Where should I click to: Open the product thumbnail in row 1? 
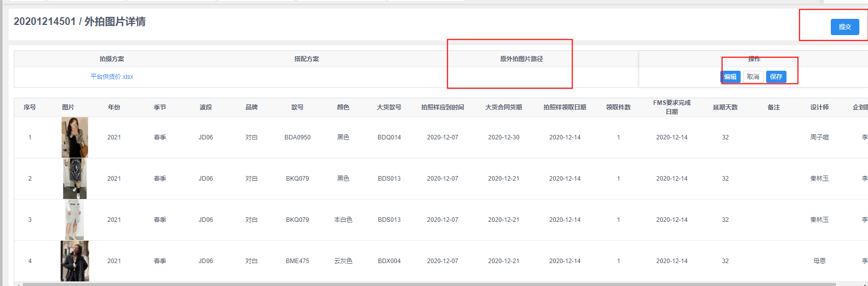[x=75, y=137]
